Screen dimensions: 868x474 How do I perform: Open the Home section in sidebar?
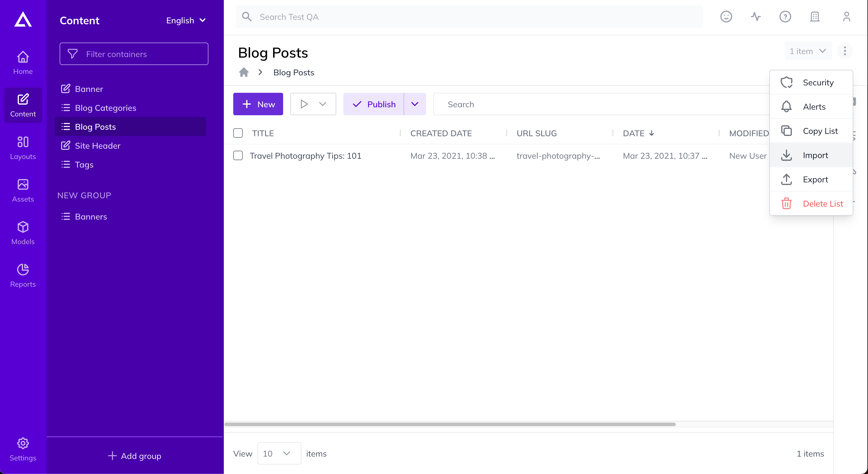pyautogui.click(x=23, y=63)
